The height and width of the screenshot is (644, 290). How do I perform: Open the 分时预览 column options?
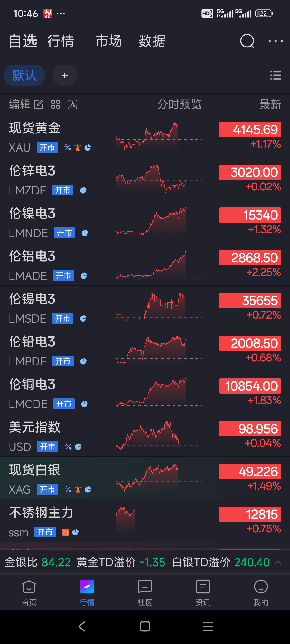tap(179, 104)
